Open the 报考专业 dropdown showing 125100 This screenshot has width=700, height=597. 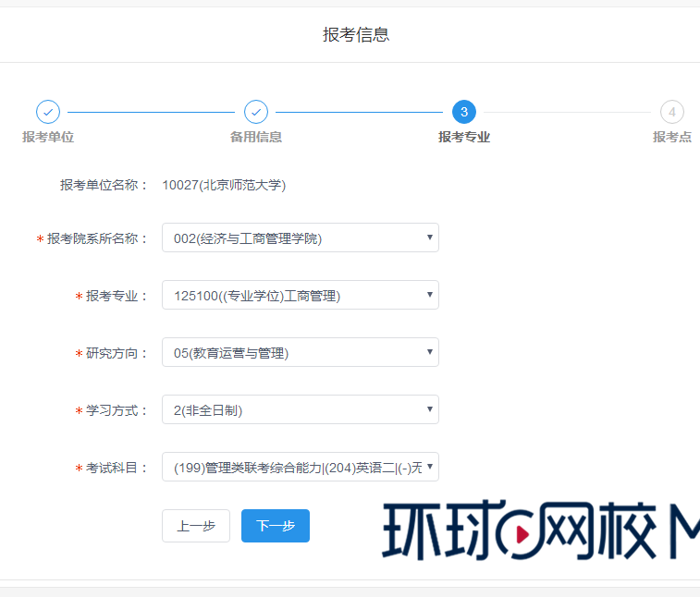point(301,295)
